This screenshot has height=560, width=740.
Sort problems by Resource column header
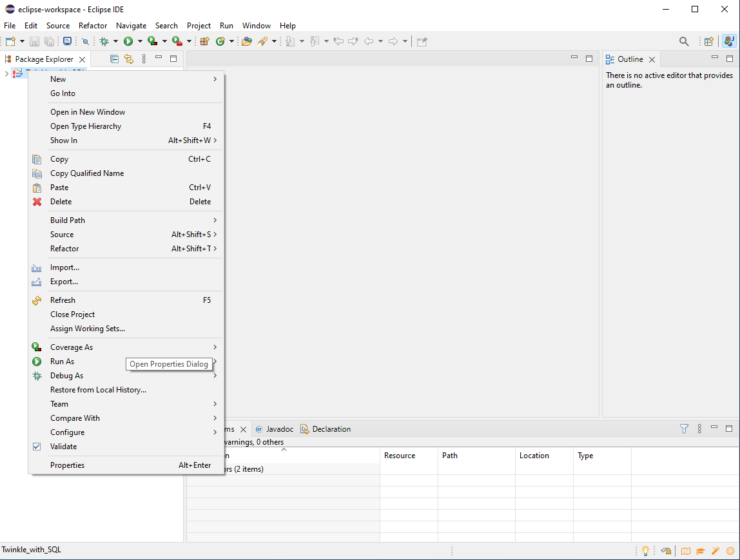tap(409, 455)
